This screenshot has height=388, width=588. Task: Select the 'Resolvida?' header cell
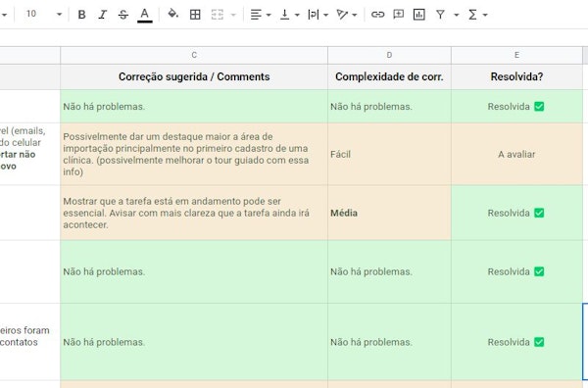click(516, 76)
